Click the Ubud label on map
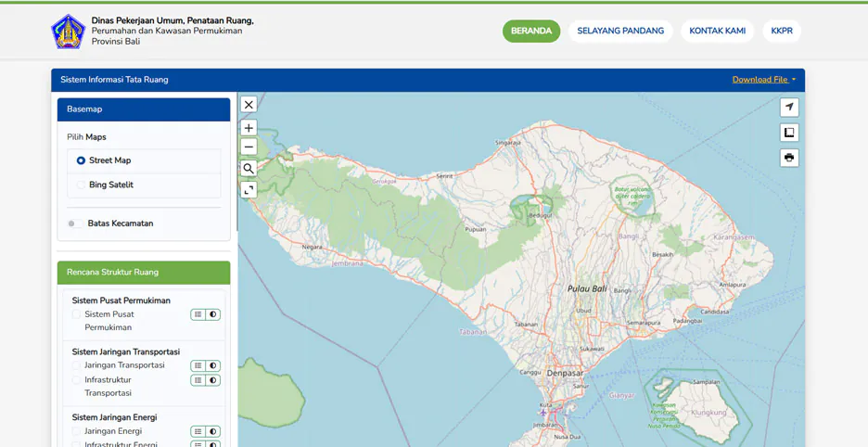Image resolution: width=868 pixels, height=447 pixels. [583, 311]
